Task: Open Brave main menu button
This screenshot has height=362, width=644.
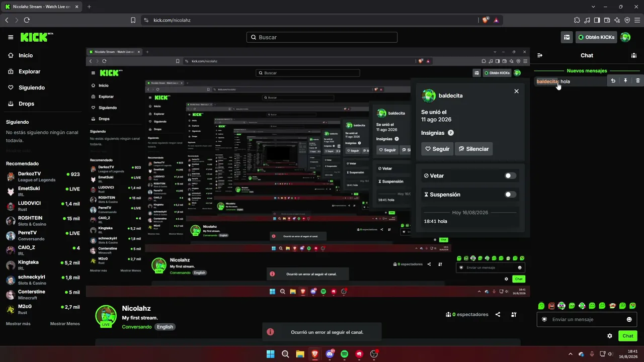Action: tap(636, 20)
